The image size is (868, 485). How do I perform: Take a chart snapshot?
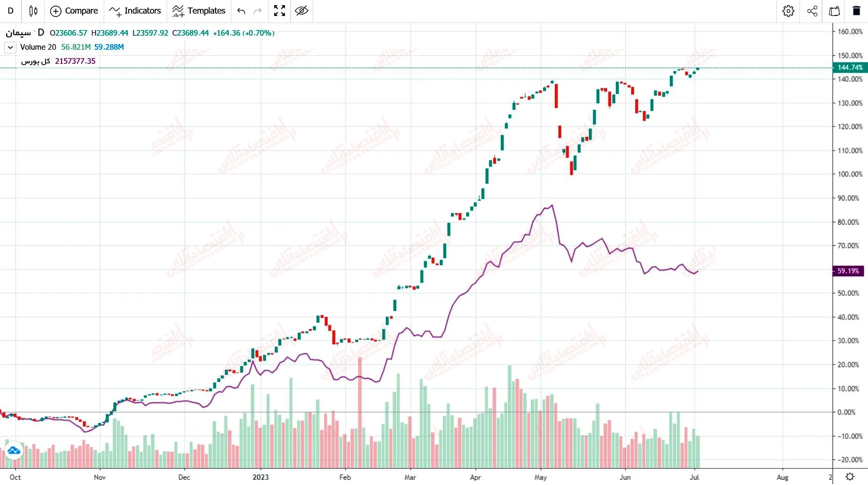835,11
